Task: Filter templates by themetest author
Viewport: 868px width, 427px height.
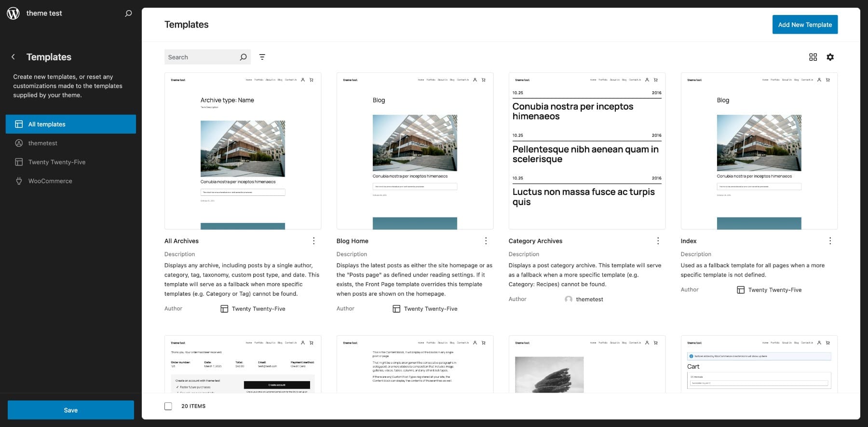Action: click(71, 143)
